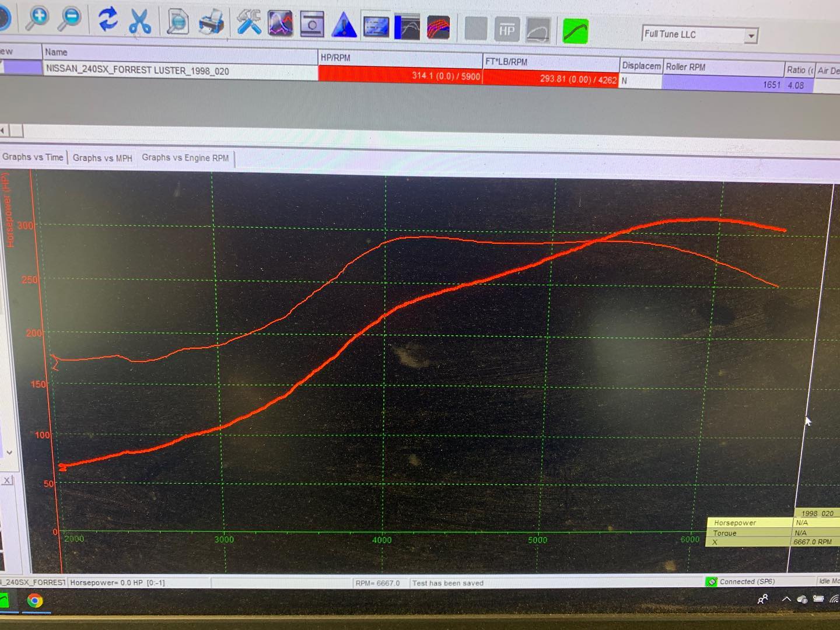
Task: Click the gray panel icon with circle
Action: tap(312, 25)
